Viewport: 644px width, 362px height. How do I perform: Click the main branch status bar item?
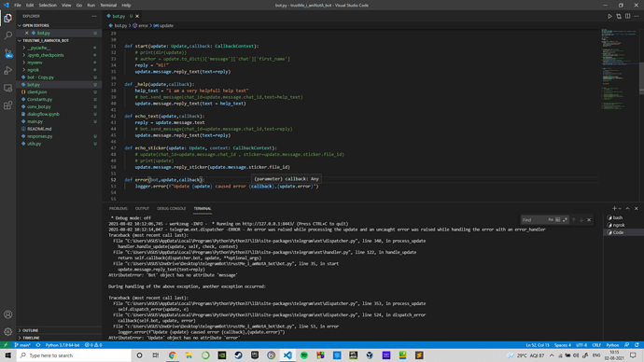pyautogui.click(x=22, y=345)
